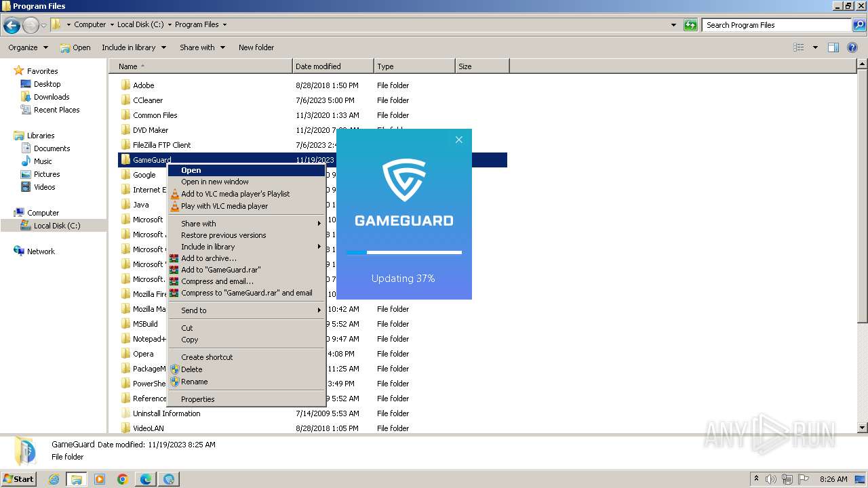Open Microsoft Edge from the taskbar
Screen dimensions: 868x488
point(146,479)
